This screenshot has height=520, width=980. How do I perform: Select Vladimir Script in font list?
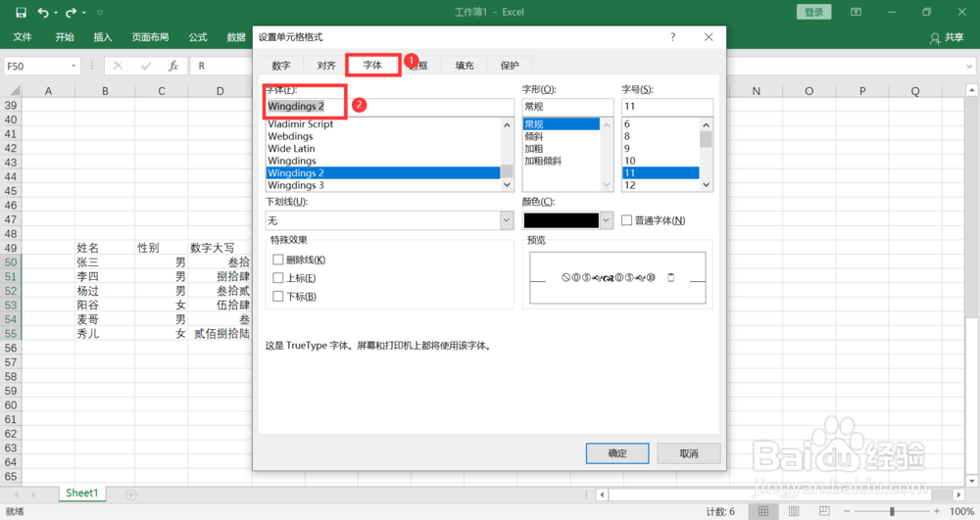pyautogui.click(x=300, y=124)
